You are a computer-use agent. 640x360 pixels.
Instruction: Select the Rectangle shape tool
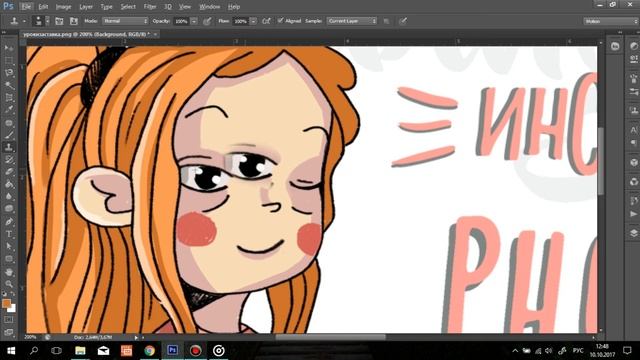[x=9, y=259]
